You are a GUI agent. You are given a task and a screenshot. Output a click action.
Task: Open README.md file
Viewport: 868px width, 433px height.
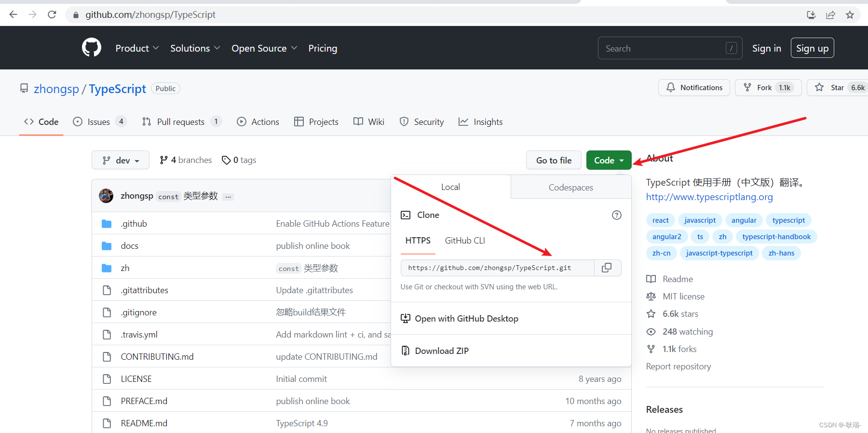pos(144,423)
